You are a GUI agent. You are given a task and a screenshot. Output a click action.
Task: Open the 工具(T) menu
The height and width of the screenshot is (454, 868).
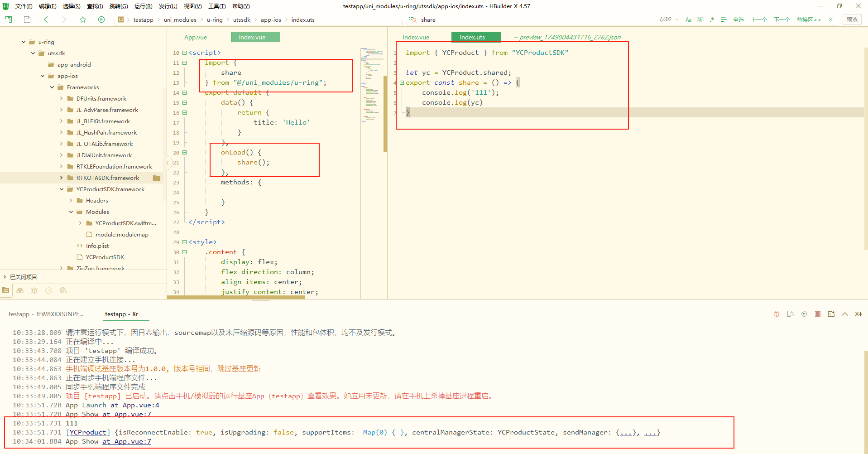[217, 6]
